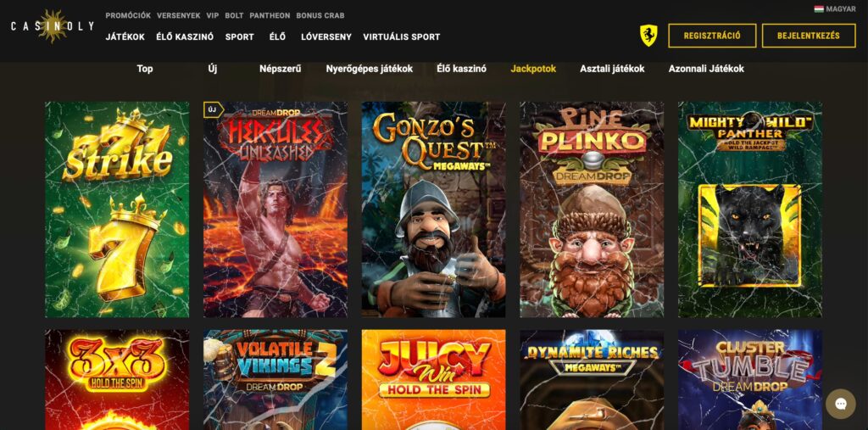Viewport: 868px width, 430px height.
Task: Open the Juicy Win Hold the Spin tile
Action: [433, 380]
